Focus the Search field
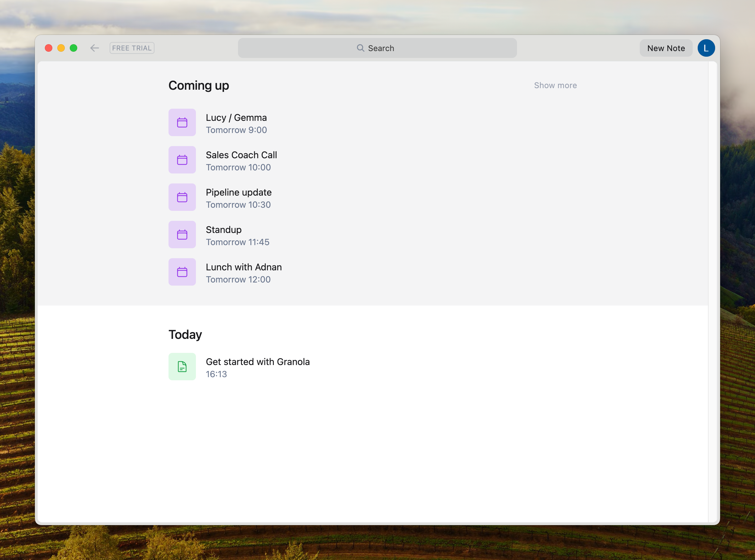The width and height of the screenshot is (755, 560). [x=377, y=48]
